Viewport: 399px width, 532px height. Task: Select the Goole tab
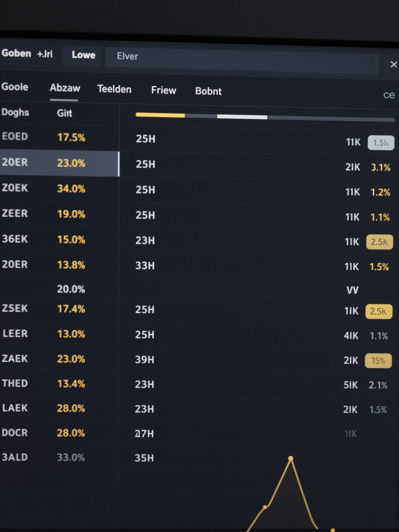(15, 87)
